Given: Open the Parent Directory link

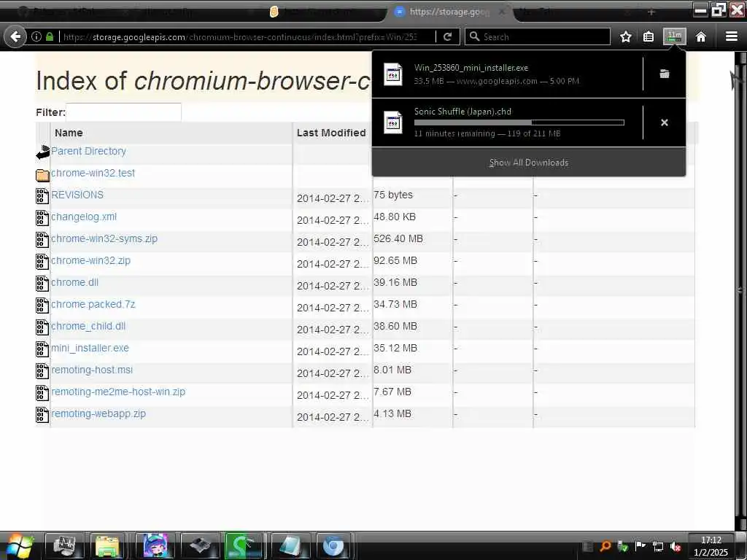Looking at the screenshot, I should 88,151.
